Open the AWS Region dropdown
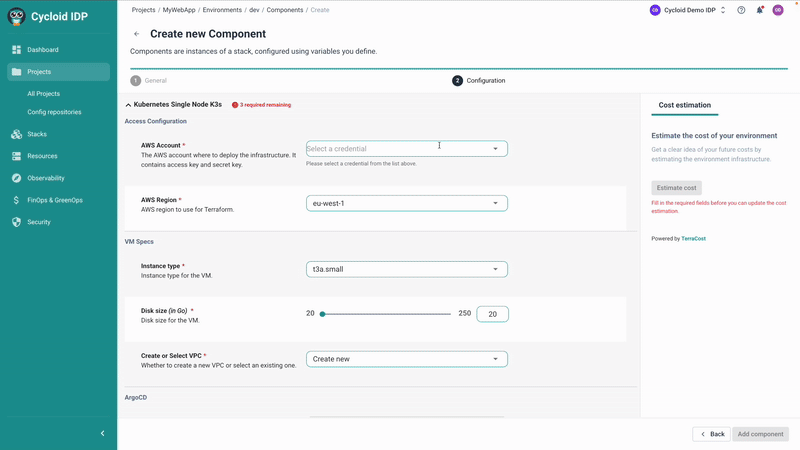This screenshot has width=800, height=450. pyautogui.click(x=406, y=203)
